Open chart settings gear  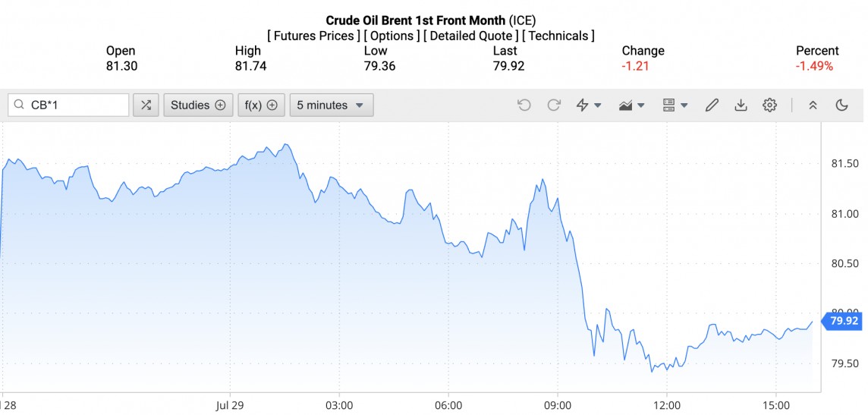[x=769, y=105]
